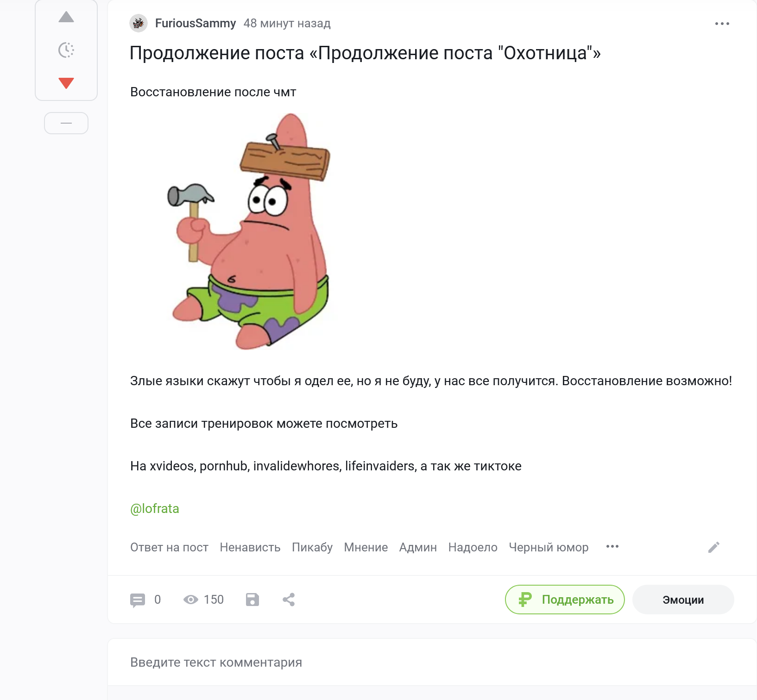Save the post with the floppy icon
Screen dimensions: 757x700
point(252,600)
